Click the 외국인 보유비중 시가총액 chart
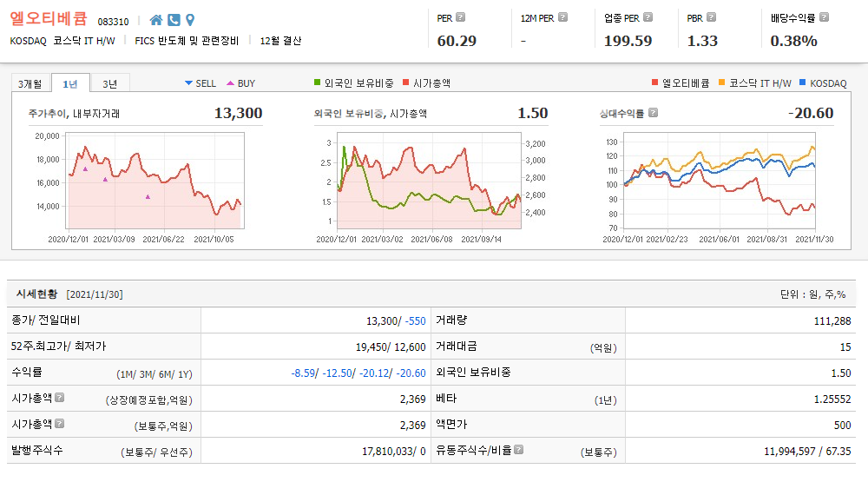Image resolution: width=868 pixels, height=482 pixels. tap(429, 181)
